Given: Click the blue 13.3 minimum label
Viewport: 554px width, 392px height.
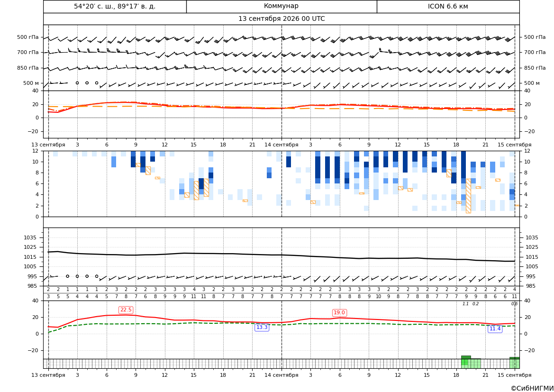Looking at the screenshot, I should [x=262, y=328].
